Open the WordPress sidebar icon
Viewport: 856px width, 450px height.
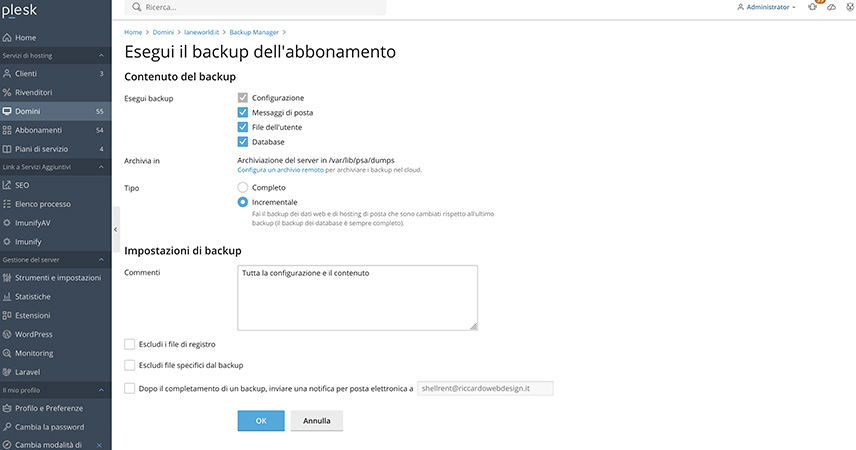pos(7,334)
